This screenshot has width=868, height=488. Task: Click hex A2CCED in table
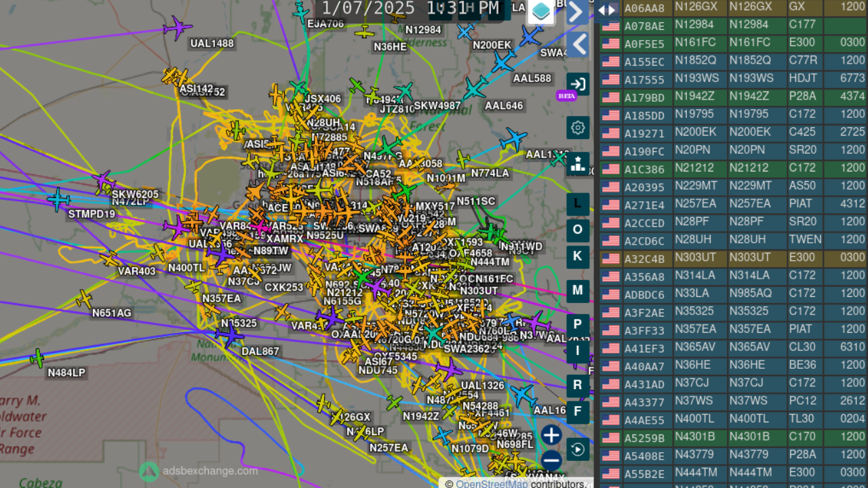pyautogui.click(x=644, y=223)
